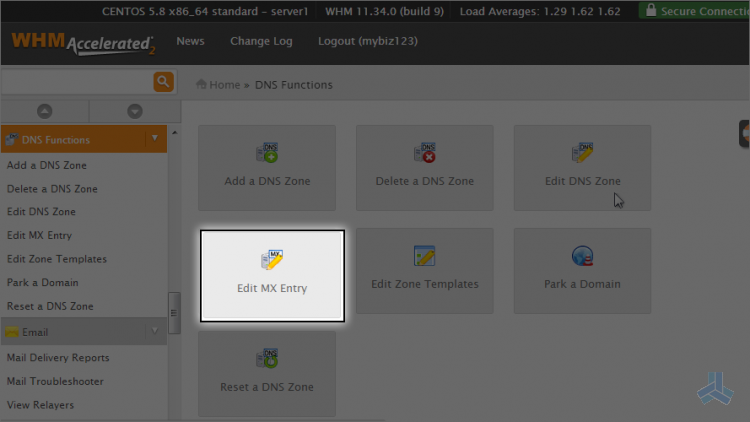Click the DNS Functions breadcrumb text
This screenshot has width=750, height=422.
tap(294, 85)
